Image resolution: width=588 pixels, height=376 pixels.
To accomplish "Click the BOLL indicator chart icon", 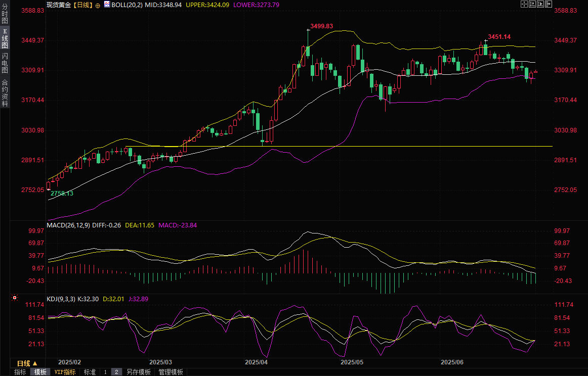I will pyautogui.click(x=107, y=4).
